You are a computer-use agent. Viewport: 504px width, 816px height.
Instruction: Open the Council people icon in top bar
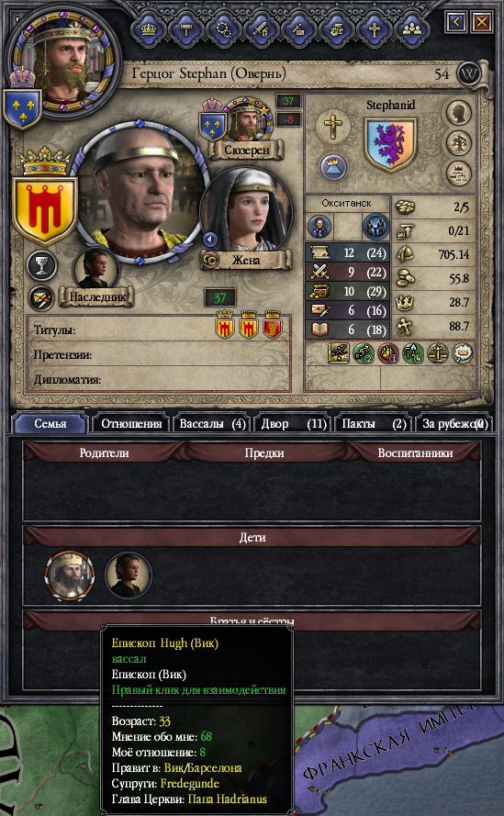(411, 28)
